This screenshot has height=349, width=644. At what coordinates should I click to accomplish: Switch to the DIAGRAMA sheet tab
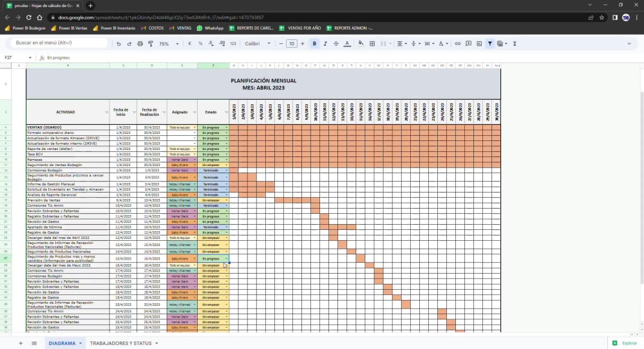pyautogui.click(x=62, y=343)
